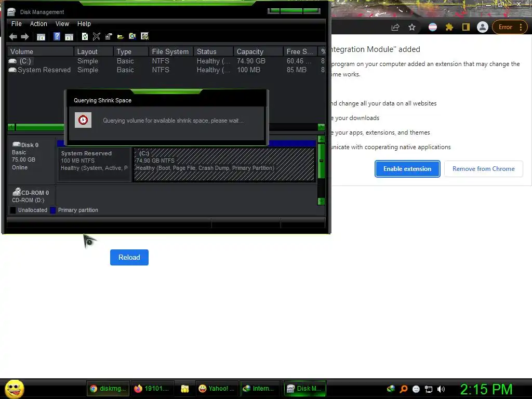Click the Settings checklist toolbar icon
This screenshot has width=532, height=399.
click(x=144, y=36)
